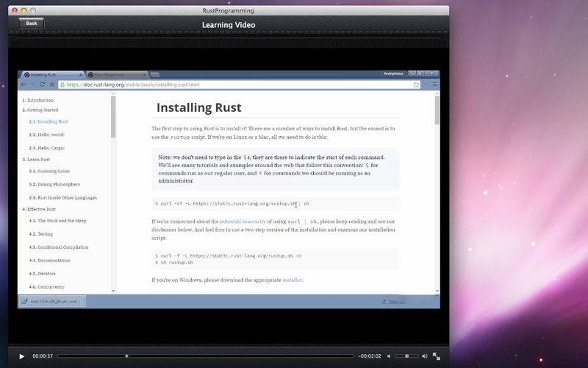The height and width of the screenshot is (368, 588).
Task: Open 3.1. Guessing Game chapter
Action: pos(49,171)
